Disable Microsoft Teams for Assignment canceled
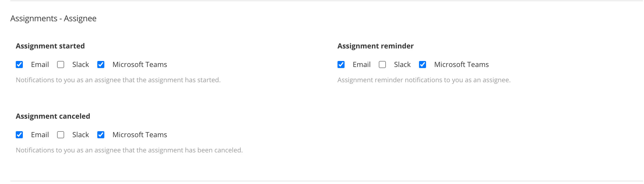The height and width of the screenshot is (184, 644). coord(101,134)
